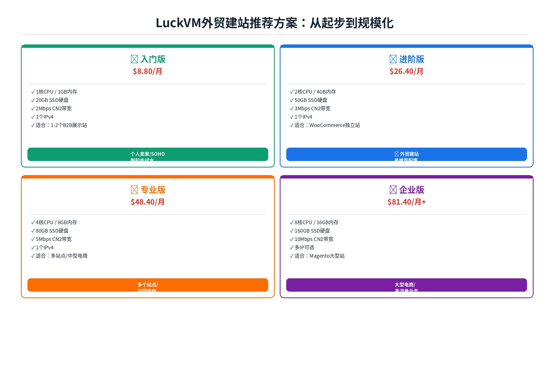The image size is (549, 392).
Task: Click the 企业版 heading text
Action: pyautogui.click(x=412, y=190)
